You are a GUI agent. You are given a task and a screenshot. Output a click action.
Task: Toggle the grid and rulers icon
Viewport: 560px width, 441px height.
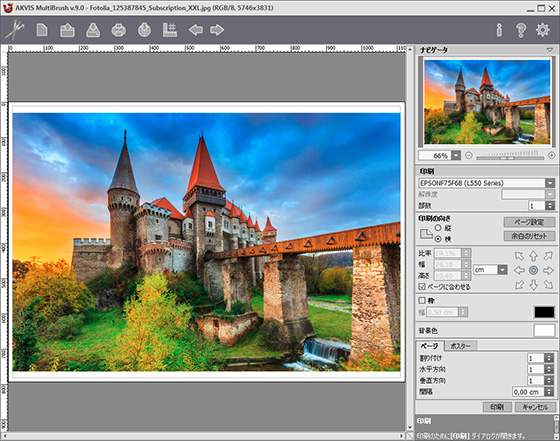click(170, 30)
